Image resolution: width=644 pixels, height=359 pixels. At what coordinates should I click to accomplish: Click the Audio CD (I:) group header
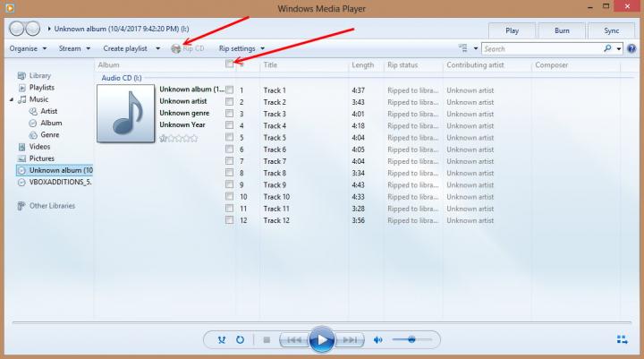point(122,78)
